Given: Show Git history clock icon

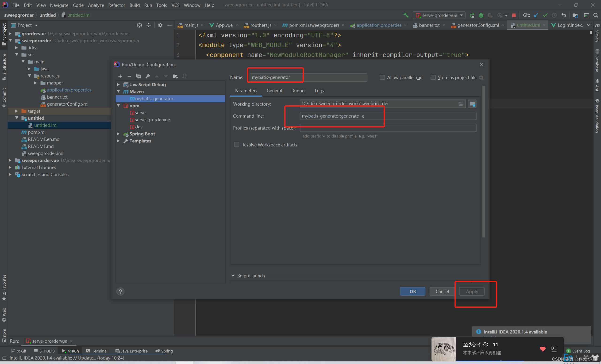Looking at the screenshot, I should (554, 15).
